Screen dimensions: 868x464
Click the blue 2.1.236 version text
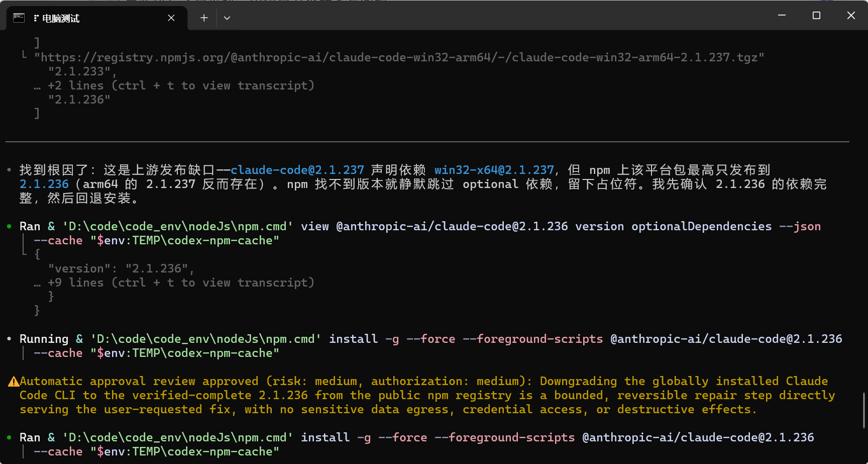click(x=44, y=184)
